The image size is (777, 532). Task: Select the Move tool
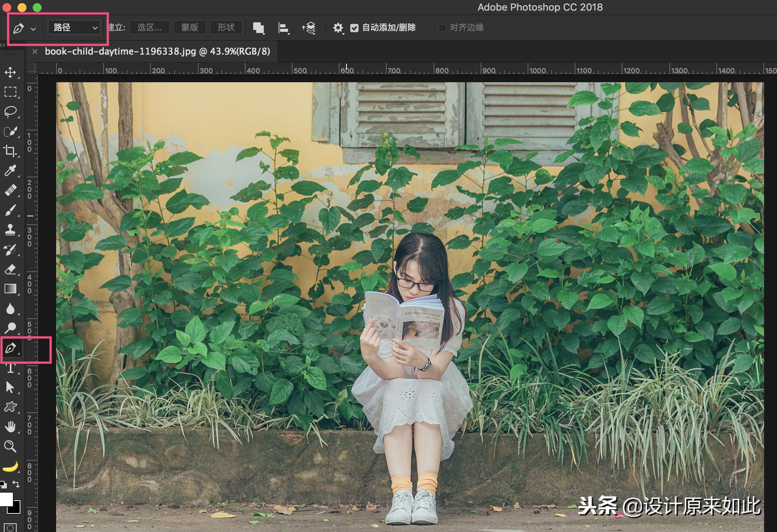10,72
